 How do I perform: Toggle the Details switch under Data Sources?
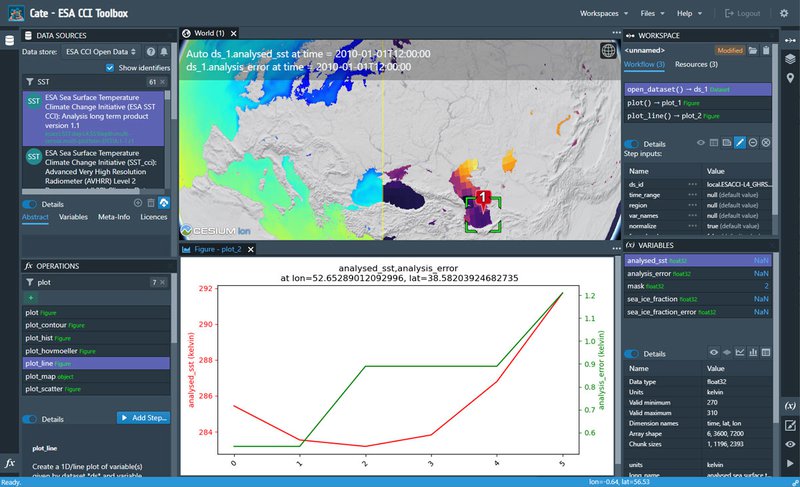(29, 203)
